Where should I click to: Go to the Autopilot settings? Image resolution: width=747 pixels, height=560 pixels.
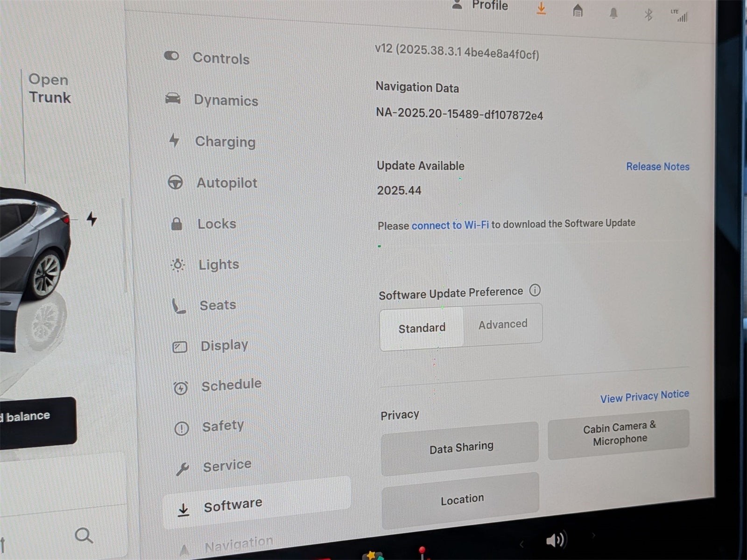coord(226,183)
